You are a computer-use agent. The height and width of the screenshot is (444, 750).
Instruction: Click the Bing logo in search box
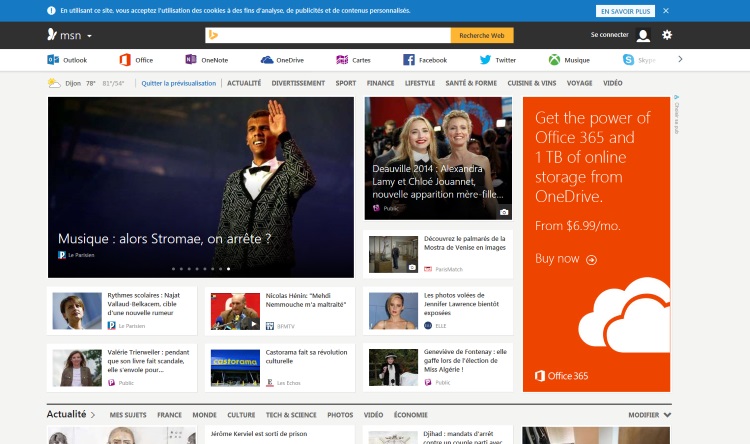[x=213, y=35]
